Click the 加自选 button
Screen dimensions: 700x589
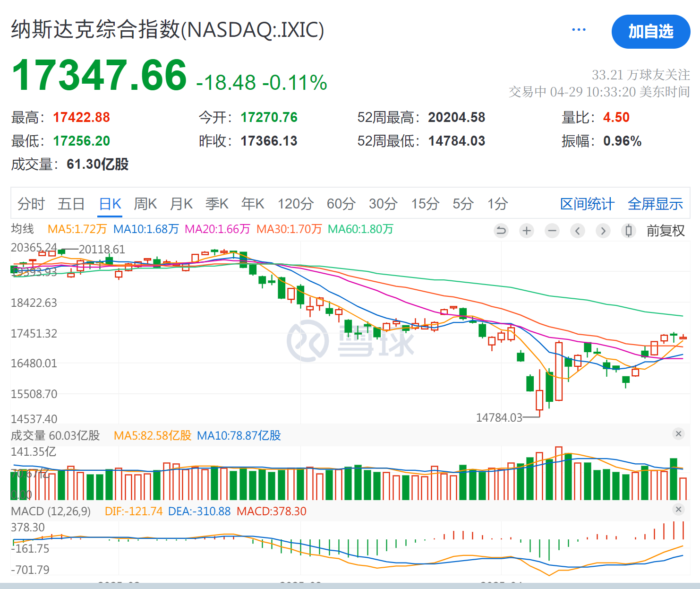point(651,32)
